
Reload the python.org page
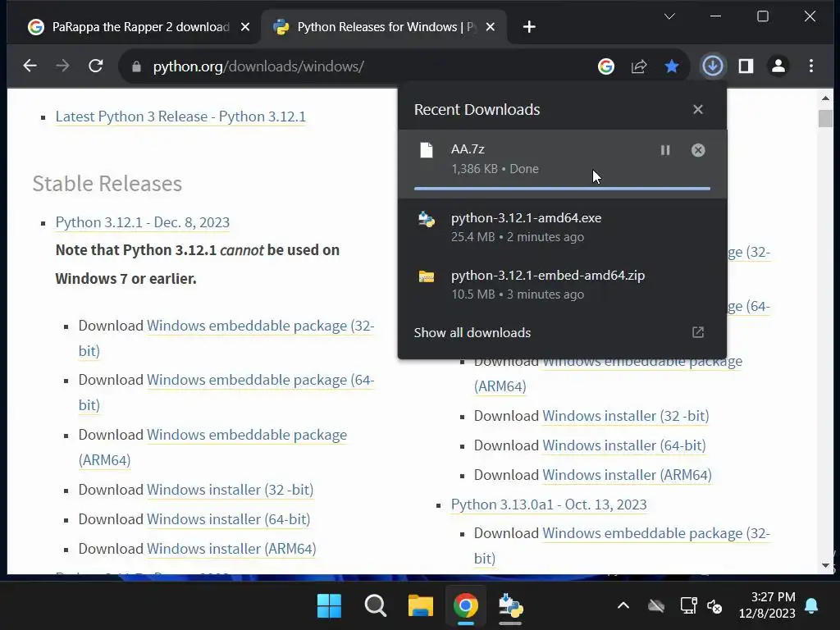point(96,66)
